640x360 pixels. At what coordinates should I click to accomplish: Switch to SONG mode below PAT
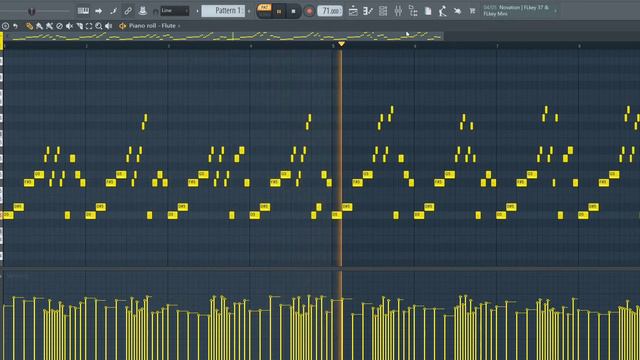point(264,14)
